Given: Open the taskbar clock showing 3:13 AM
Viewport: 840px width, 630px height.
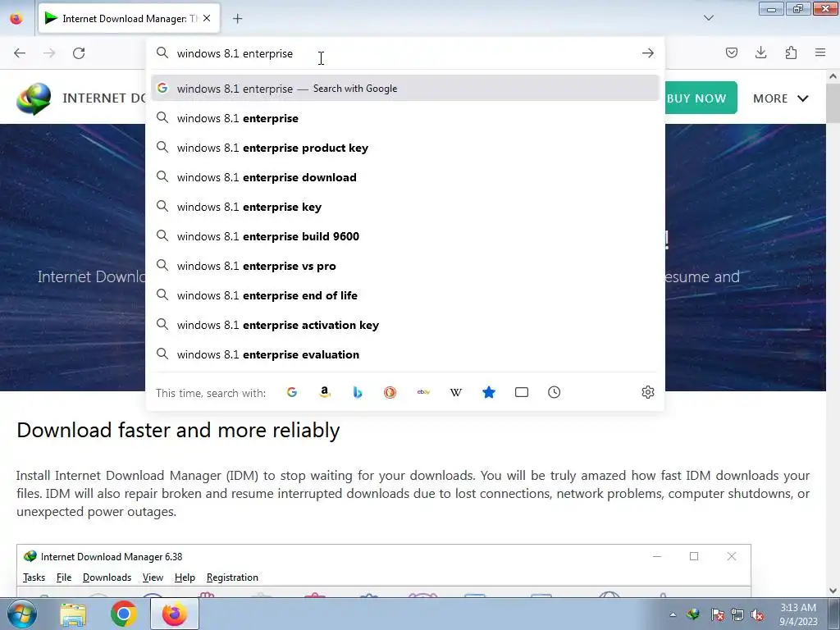Looking at the screenshot, I should pos(798,614).
